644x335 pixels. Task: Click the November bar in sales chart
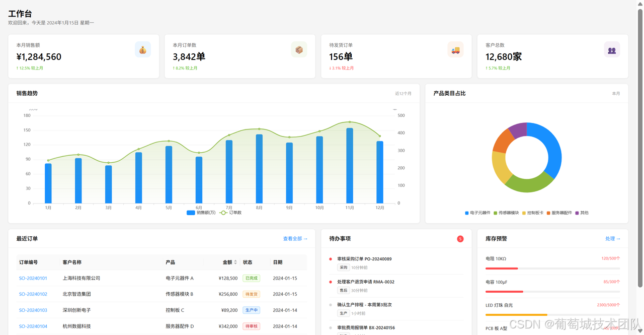click(350, 166)
